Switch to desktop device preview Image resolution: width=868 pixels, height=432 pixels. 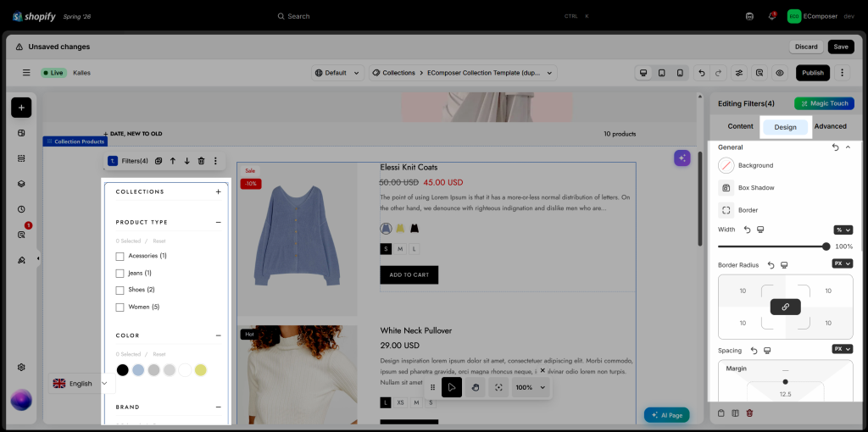pyautogui.click(x=643, y=73)
